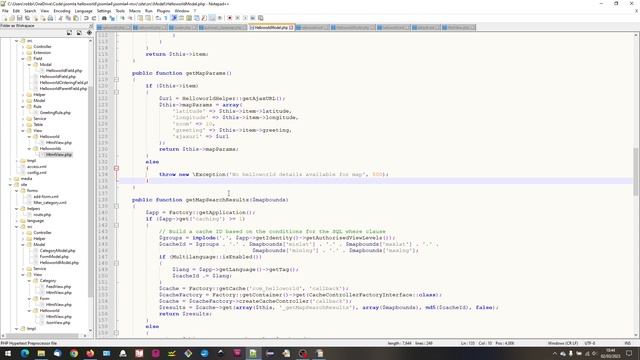Screen dimensions: 640x360
Task: Click the Open file toolbar icon
Action: pos(12,18)
